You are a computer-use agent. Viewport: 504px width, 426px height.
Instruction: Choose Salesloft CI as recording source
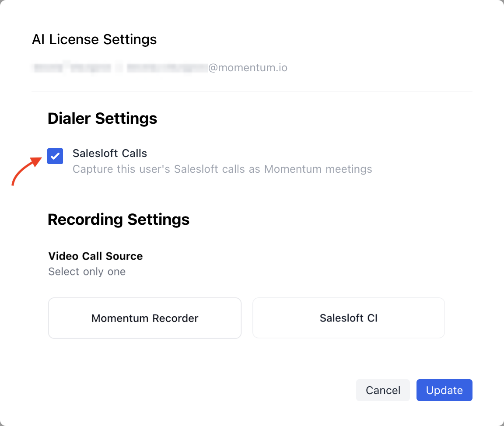[348, 318]
